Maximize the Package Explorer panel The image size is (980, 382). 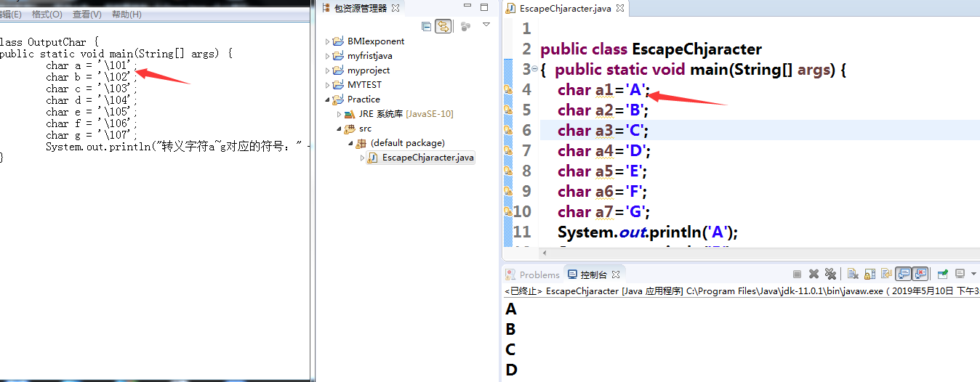[483, 8]
